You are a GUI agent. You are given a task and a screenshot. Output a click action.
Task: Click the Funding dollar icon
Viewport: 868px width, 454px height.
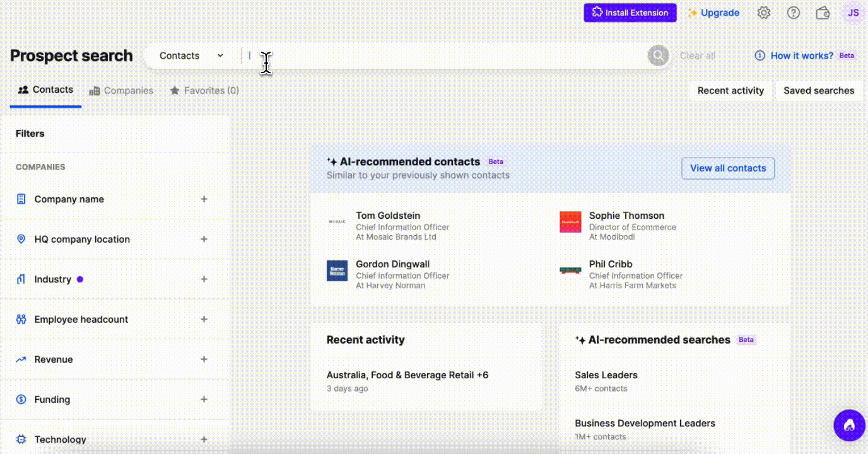[x=21, y=399]
